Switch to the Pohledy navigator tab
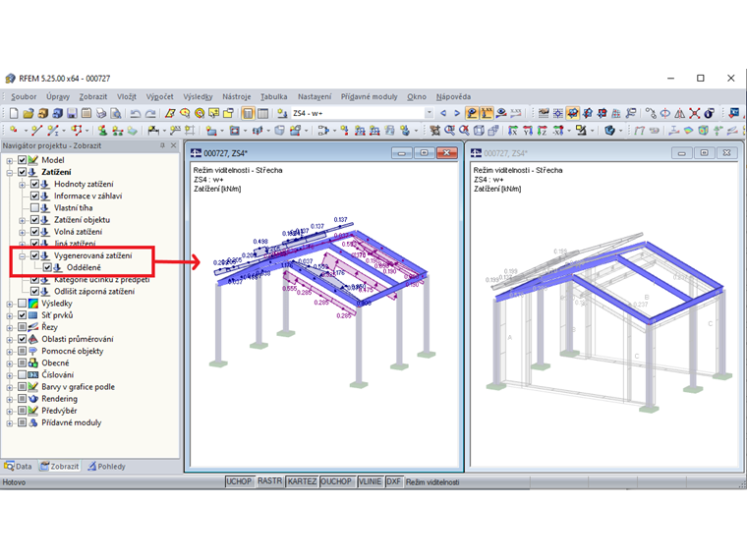The width and height of the screenshot is (747, 560). (107, 467)
